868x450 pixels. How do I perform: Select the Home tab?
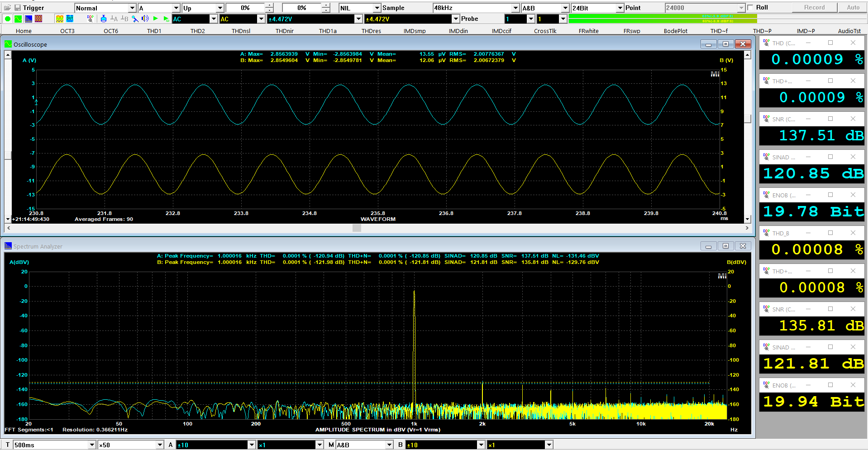click(x=24, y=31)
